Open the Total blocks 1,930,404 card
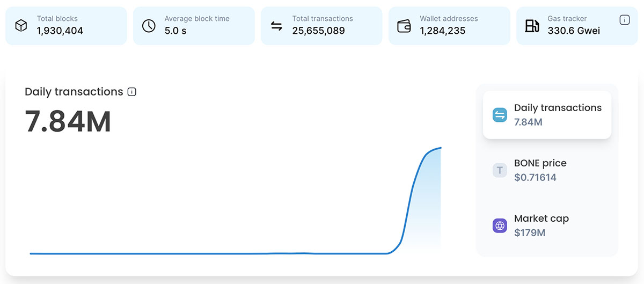Screen dimensions: 644x284 pos(66,26)
